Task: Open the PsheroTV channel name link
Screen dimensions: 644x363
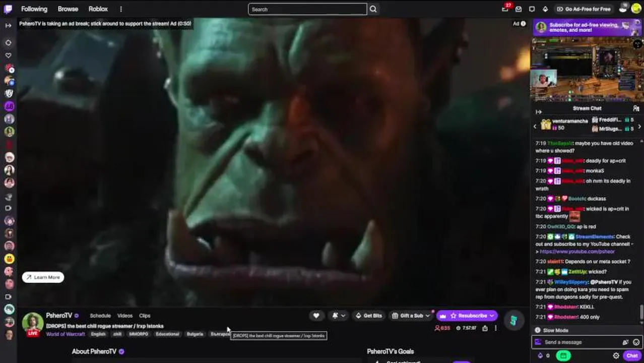Action: point(59,316)
